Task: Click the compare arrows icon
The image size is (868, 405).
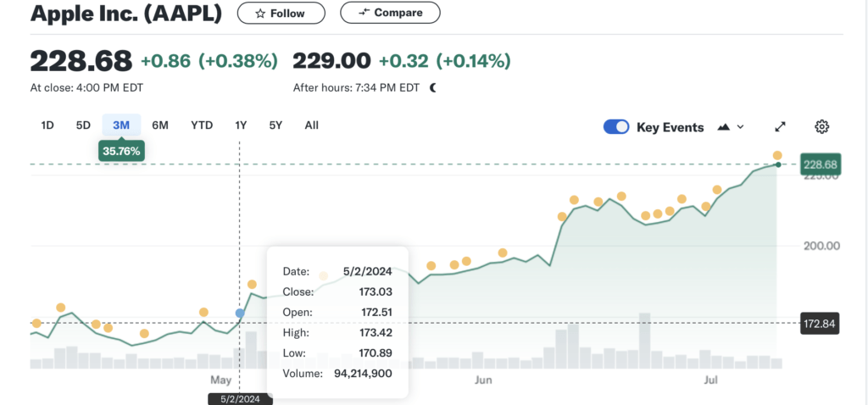Action: coord(364,13)
